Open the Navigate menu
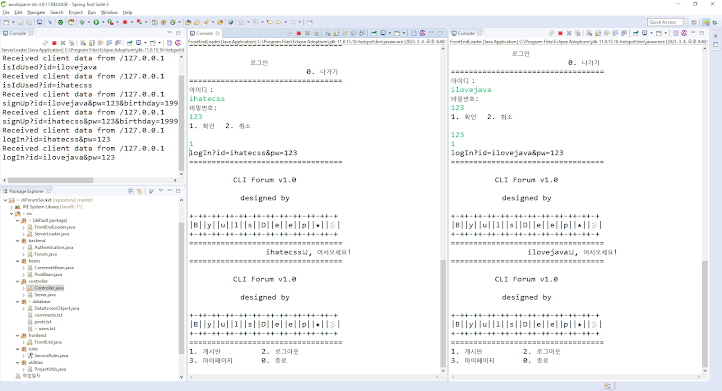Viewport: 722px width, 391px height. click(36, 12)
